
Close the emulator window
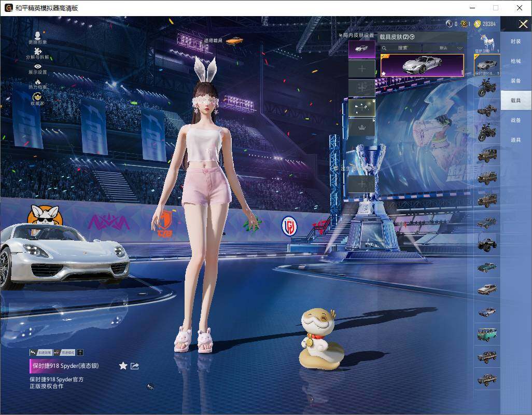(x=520, y=8)
